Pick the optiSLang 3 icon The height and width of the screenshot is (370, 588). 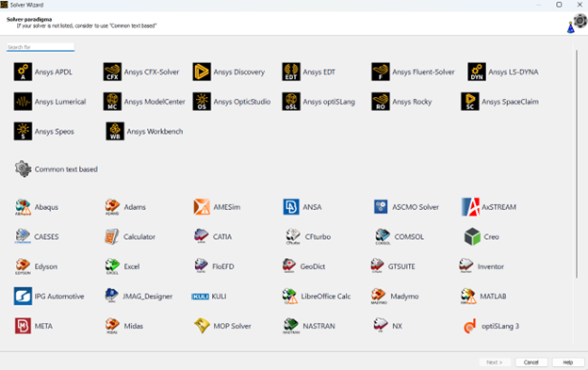(470, 326)
